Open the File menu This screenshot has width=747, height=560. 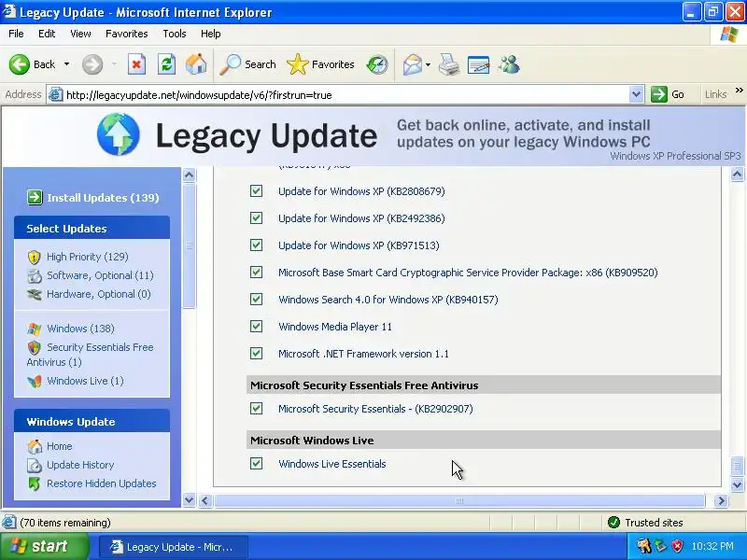(16, 34)
